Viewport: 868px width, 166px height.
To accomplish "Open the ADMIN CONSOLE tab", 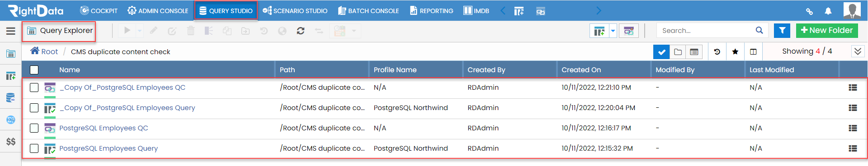I will [158, 11].
